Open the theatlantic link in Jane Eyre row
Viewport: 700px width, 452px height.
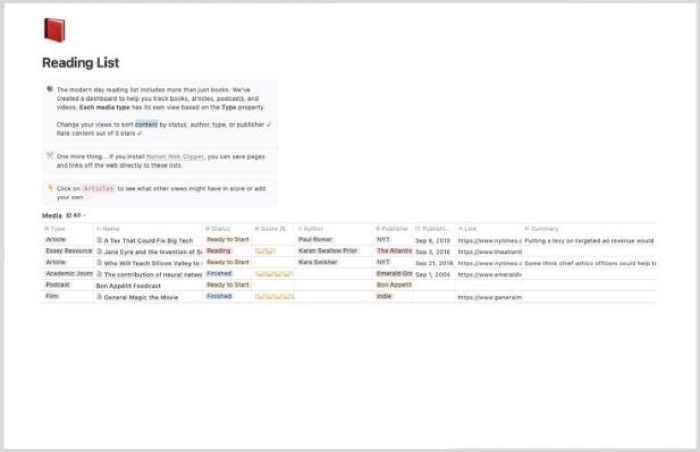489,252
